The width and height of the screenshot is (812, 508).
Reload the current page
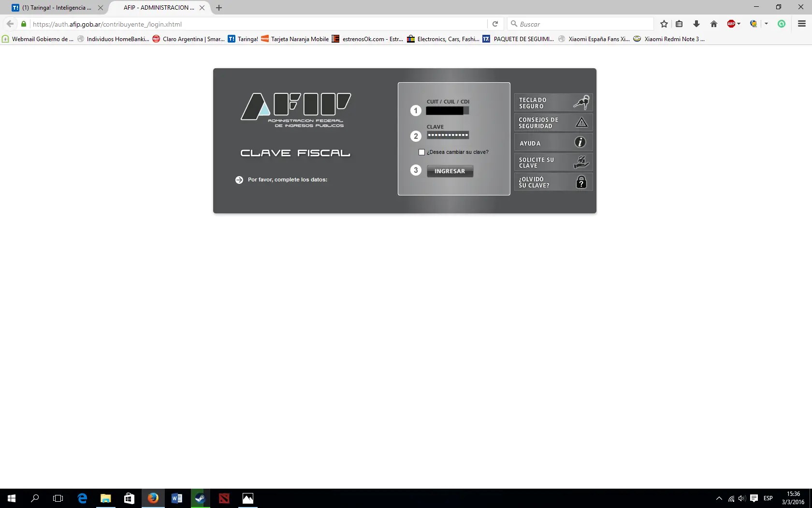(x=495, y=24)
